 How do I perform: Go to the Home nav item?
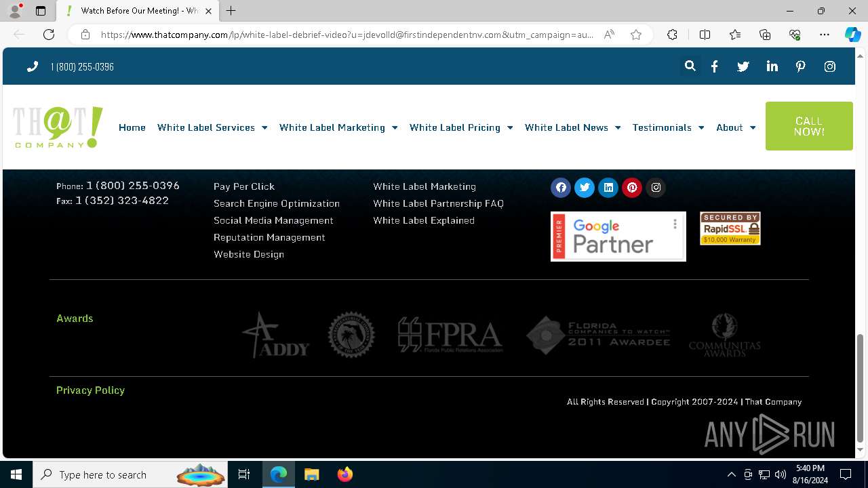132,127
